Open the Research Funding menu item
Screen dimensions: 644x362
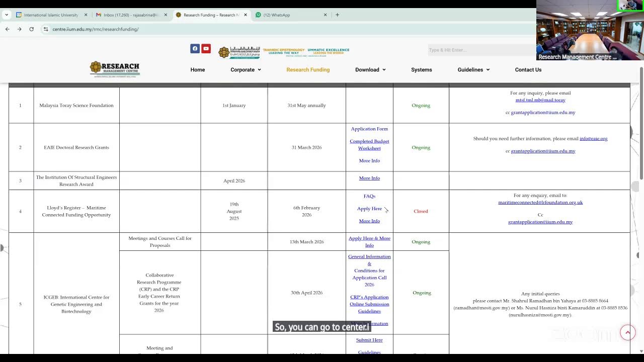coord(308,70)
